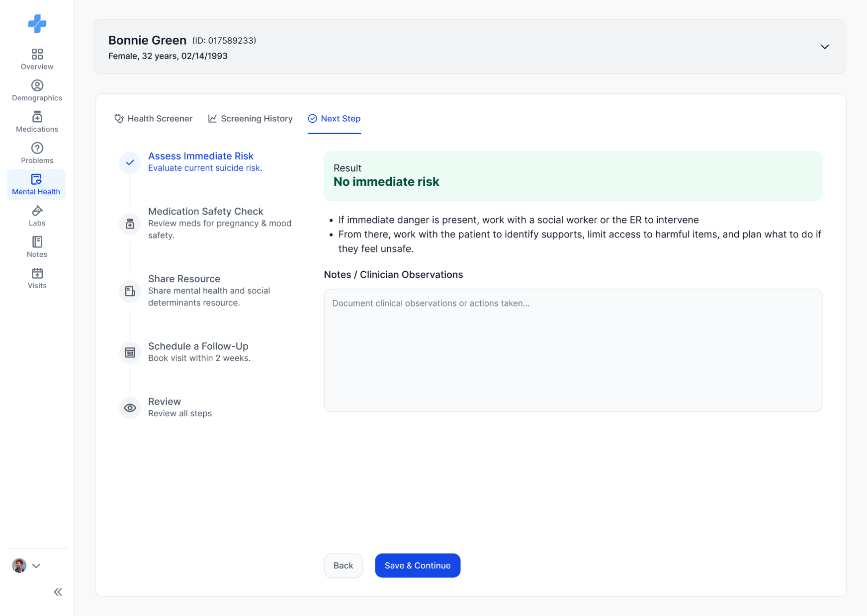Click the user avatar picture

(19, 565)
